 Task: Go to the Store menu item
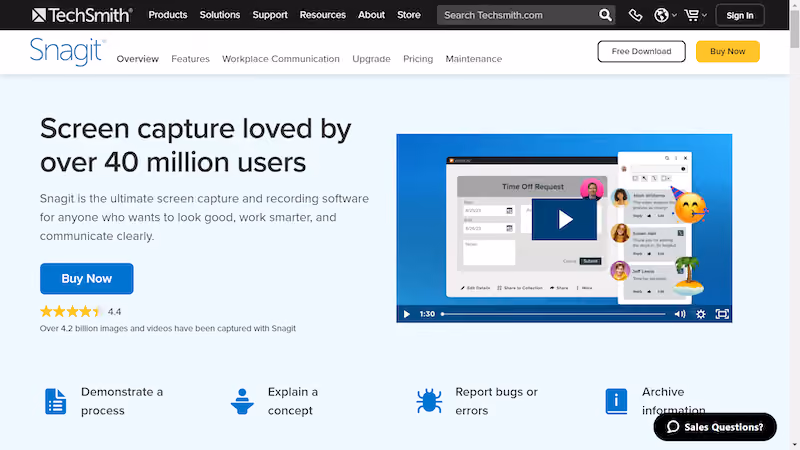click(x=409, y=15)
